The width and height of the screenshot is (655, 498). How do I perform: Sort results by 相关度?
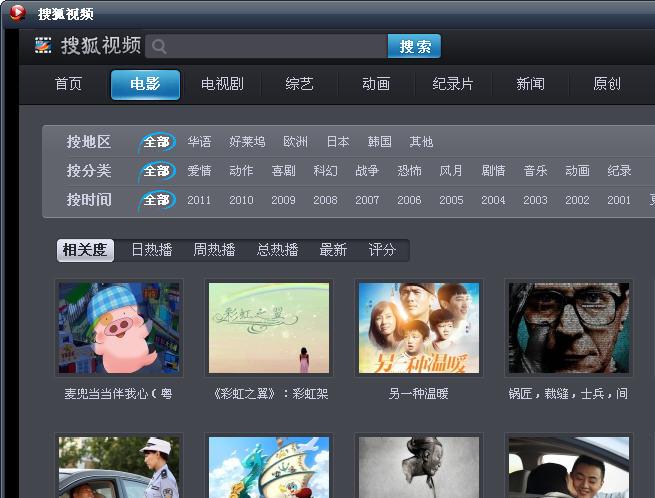point(85,250)
